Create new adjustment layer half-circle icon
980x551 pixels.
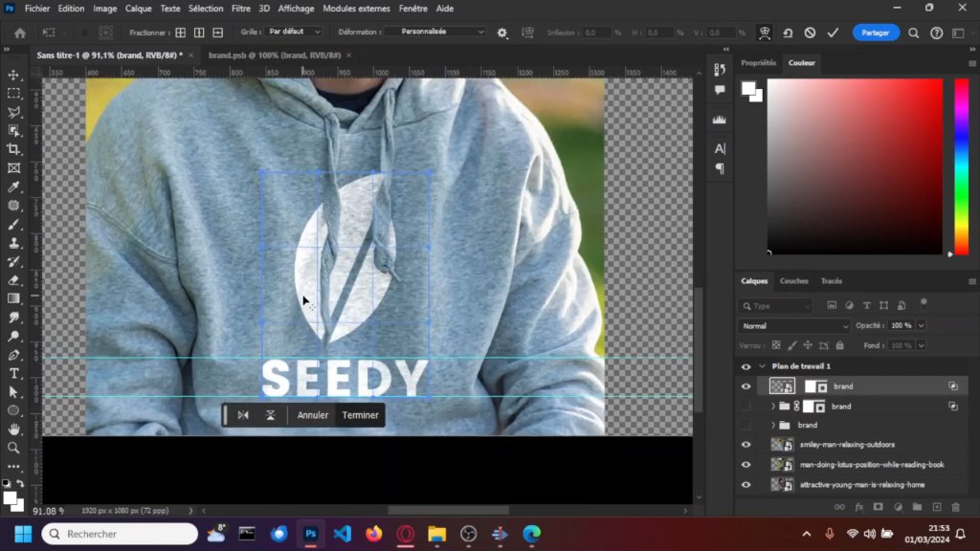(x=898, y=507)
